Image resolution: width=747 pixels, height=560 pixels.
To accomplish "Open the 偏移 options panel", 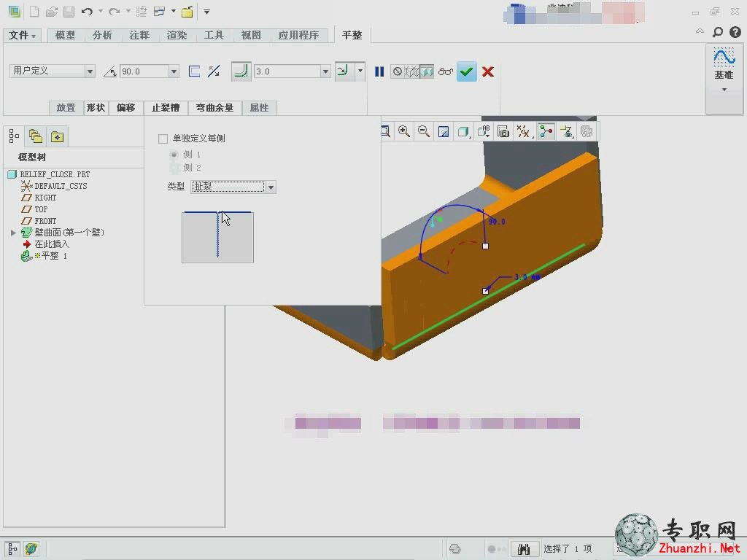I will [x=125, y=108].
